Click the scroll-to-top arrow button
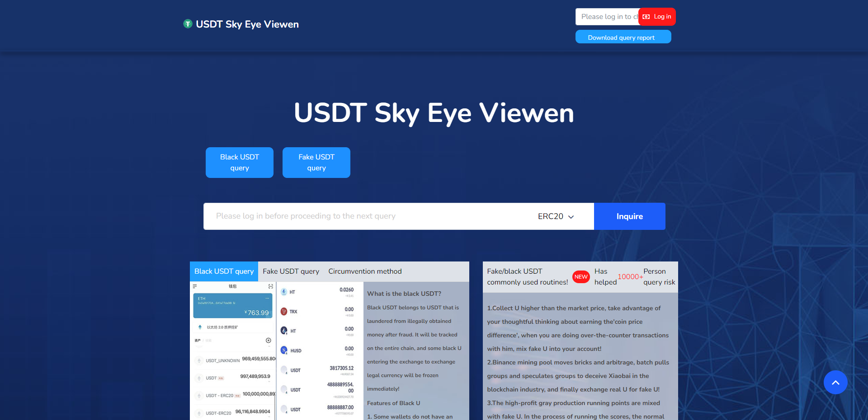Screen dimensions: 868x420 click(x=835, y=383)
